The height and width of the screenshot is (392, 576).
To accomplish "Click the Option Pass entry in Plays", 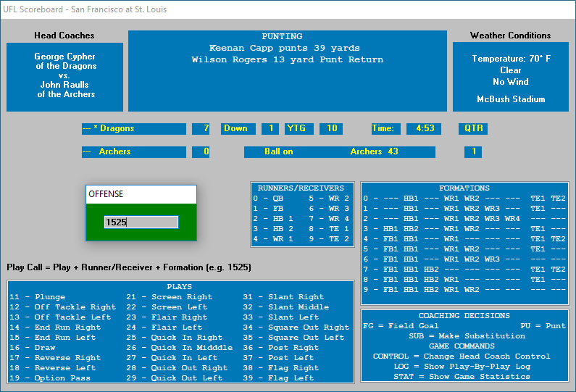I will pyautogui.click(x=46, y=378).
